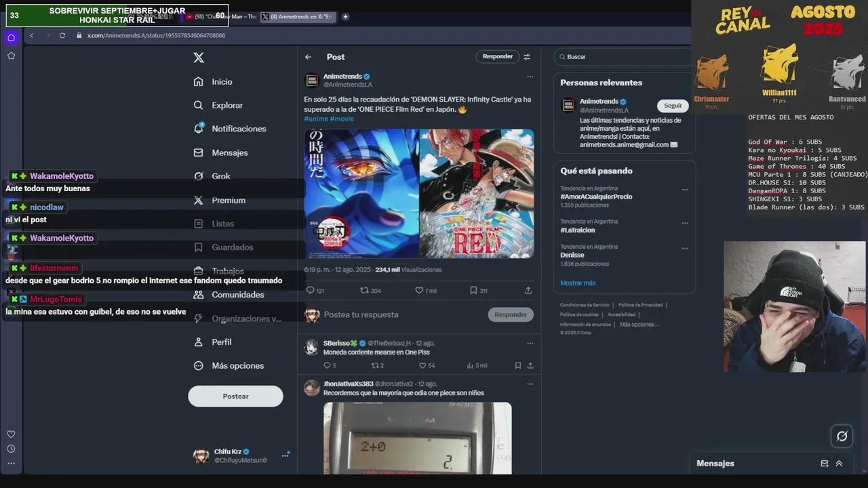Open more options on JhonJativaXs383 reply
868x488 pixels.
(530, 384)
